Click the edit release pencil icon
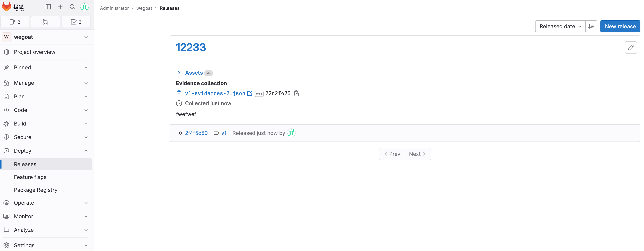Viewport: 644px width, 251px height. point(630,47)
